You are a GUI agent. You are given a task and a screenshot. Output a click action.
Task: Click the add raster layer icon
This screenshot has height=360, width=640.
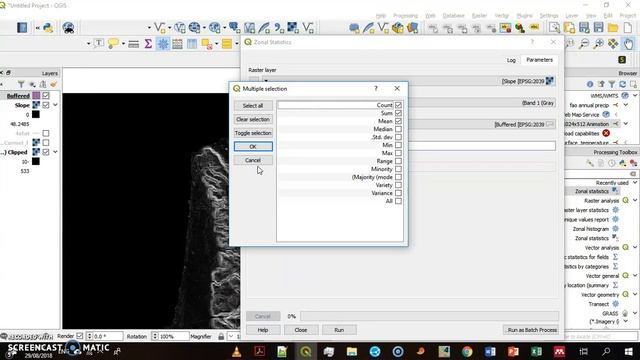(292, 27)
